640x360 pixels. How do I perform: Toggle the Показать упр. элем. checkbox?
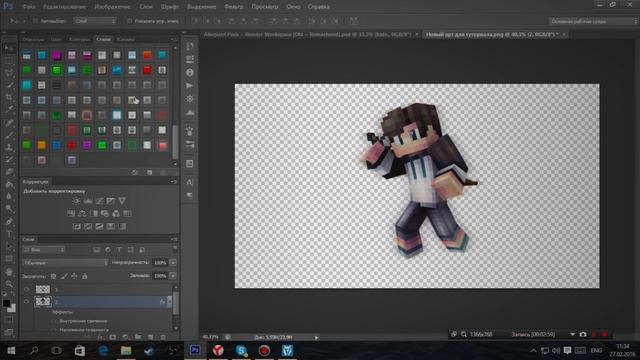(x=129, y=21)
